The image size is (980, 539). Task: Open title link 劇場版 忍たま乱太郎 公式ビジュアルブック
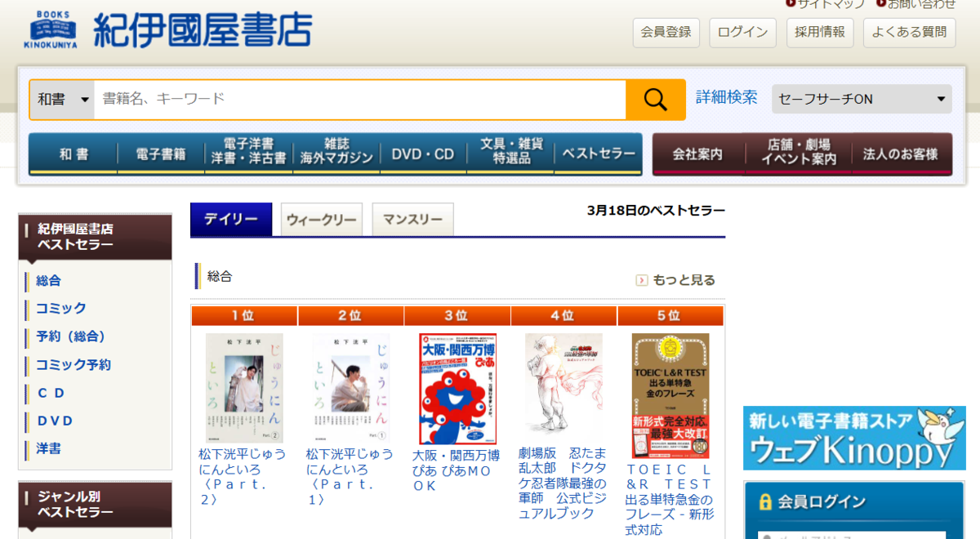(x=563, y=483)
